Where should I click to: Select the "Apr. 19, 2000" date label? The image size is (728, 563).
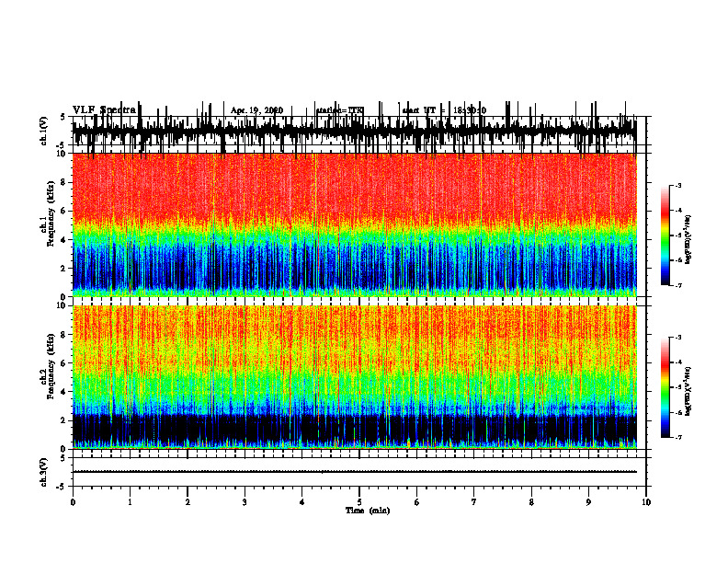coord(256,110)
